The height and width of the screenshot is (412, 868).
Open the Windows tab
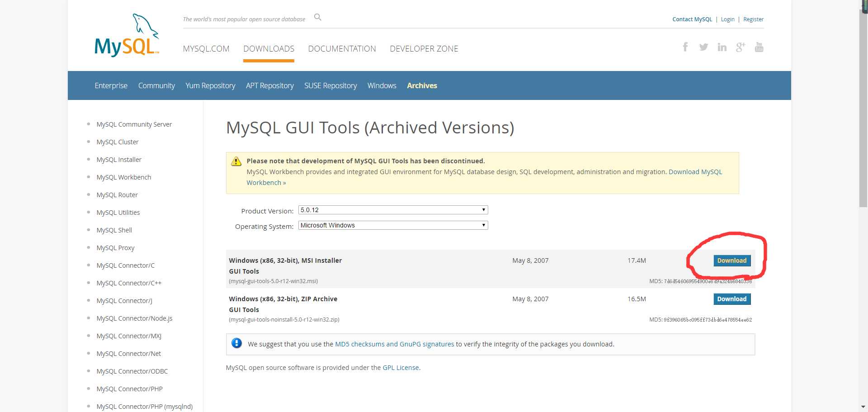382,85
